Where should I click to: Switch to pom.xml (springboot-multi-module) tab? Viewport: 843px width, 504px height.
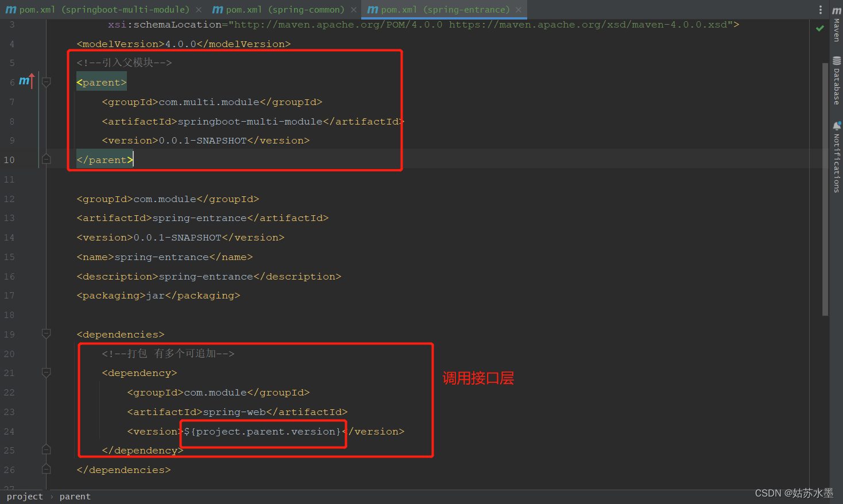point(103,10)
